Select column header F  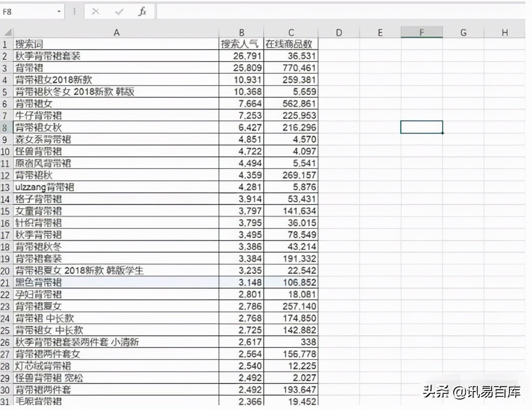coord(422,32)
